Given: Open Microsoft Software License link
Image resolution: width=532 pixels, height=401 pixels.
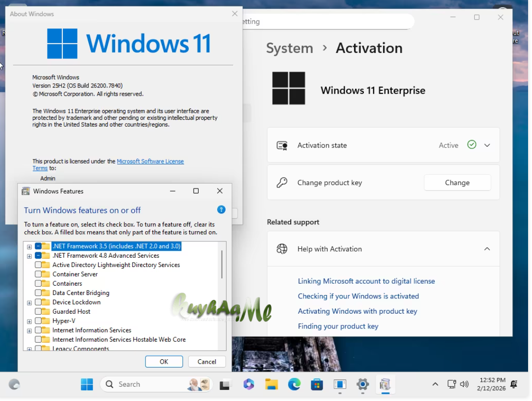Looking at the screenshot, I should (x=151, y=161).
